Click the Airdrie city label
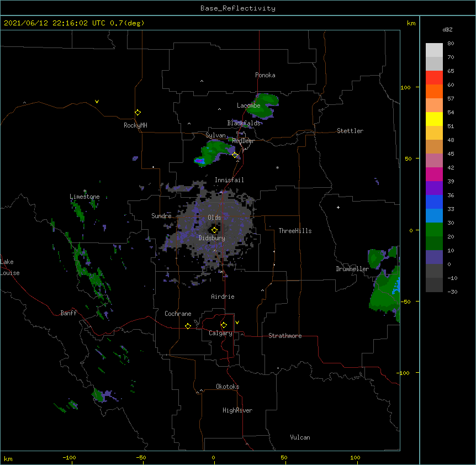 223,297
